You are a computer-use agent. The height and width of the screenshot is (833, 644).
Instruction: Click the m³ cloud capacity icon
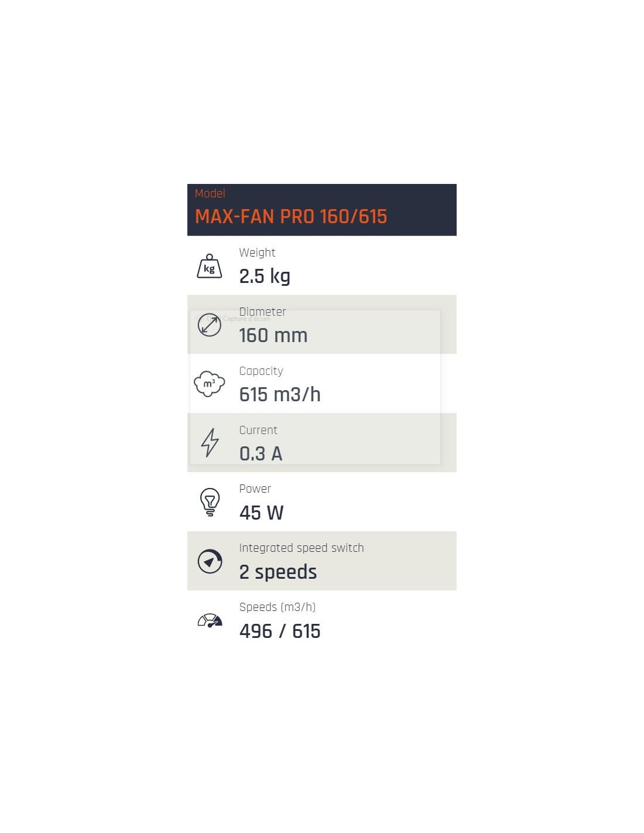(x=210, y=384)
